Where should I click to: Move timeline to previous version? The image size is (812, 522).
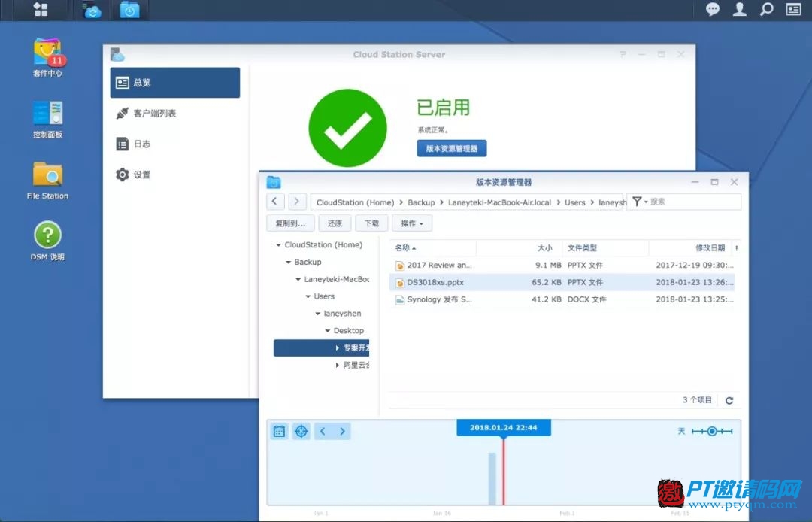pyautogui.click(x=323, y=431)
